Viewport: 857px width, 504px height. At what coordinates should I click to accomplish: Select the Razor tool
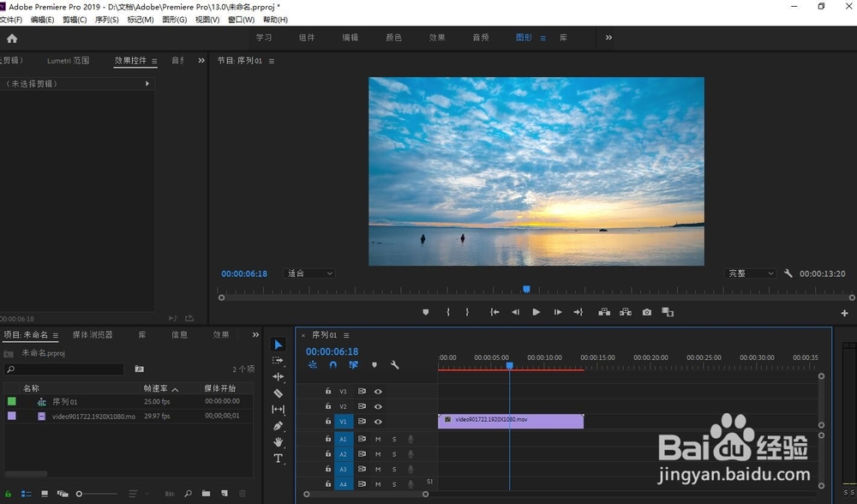click(279, 393)
